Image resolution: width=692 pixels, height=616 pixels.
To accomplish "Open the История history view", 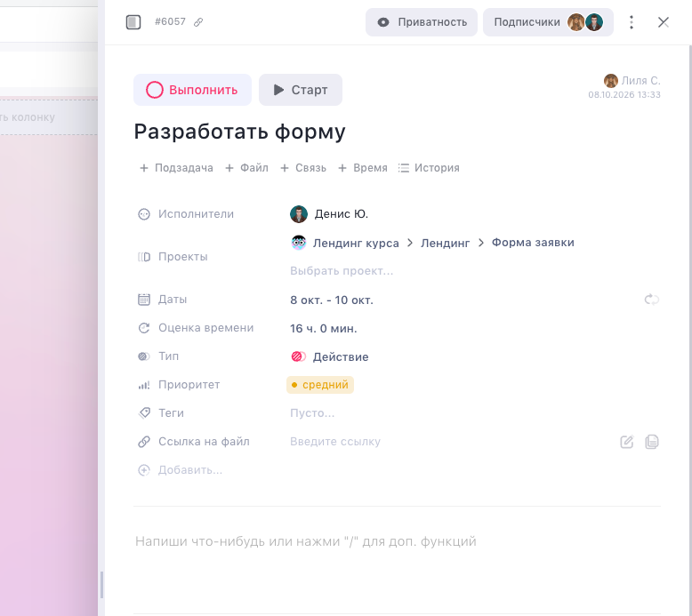I will (429, 168).
